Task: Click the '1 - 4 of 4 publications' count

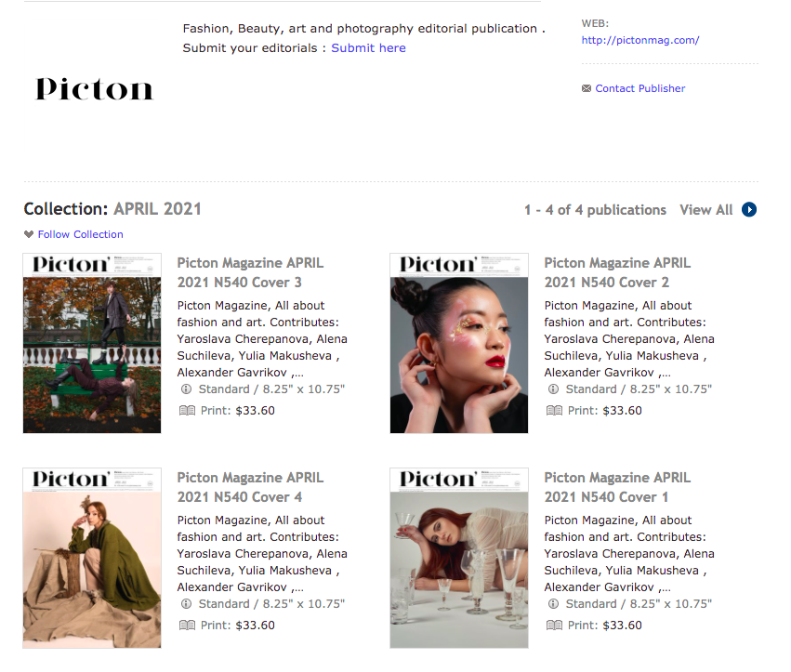Action: tap(595, 210)
